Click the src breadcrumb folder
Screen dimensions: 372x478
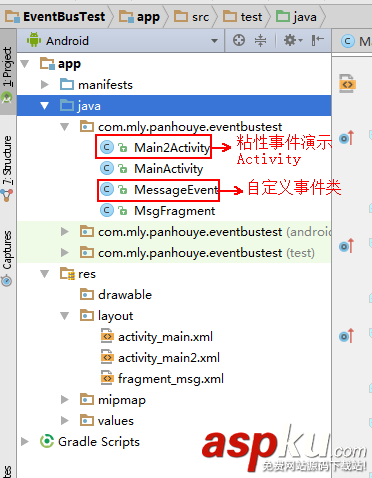(192, 17)
